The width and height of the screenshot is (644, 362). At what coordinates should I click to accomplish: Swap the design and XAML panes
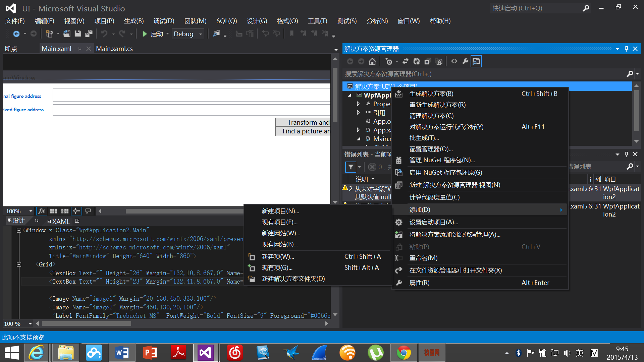pyautogui.click(x=37, y=221)
